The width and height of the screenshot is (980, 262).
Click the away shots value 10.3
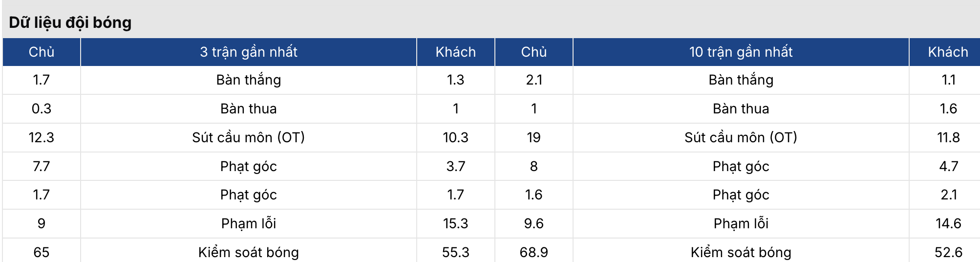pos(455,137)
